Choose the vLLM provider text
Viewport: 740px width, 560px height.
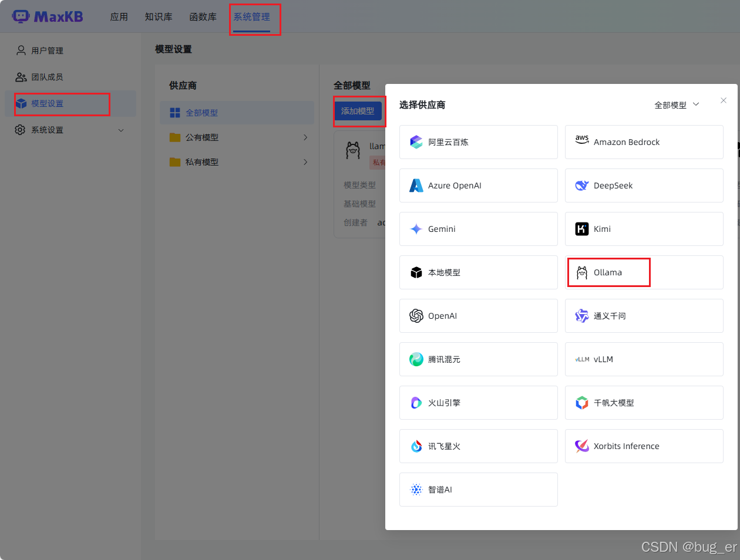(x=603, y=359)
